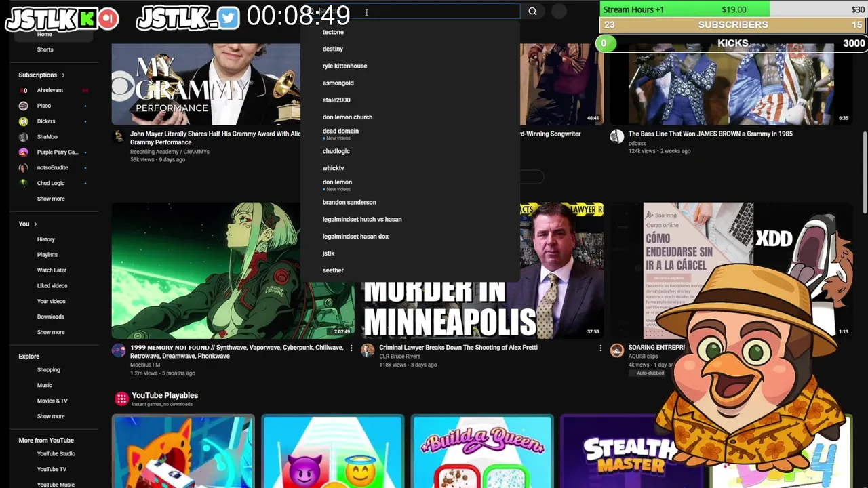Click the YouTube Playables section icon
Screen dimensions: 868x488
121,399
